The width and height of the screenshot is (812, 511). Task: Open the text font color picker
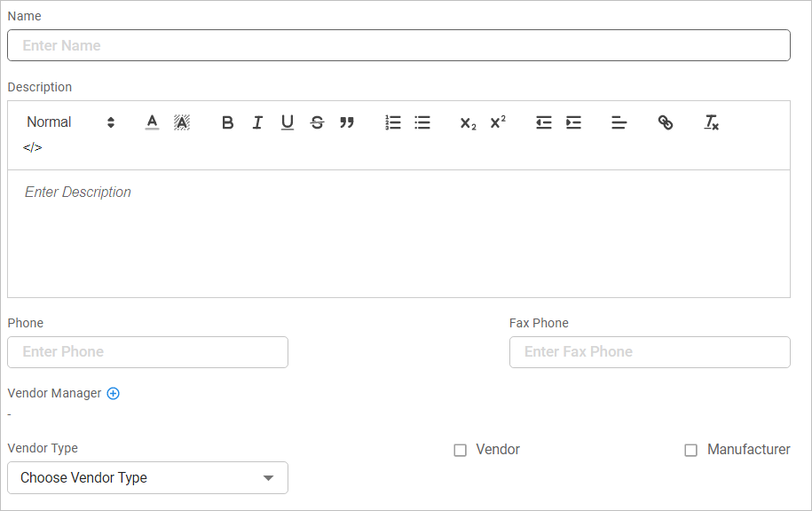coord(152,122)
